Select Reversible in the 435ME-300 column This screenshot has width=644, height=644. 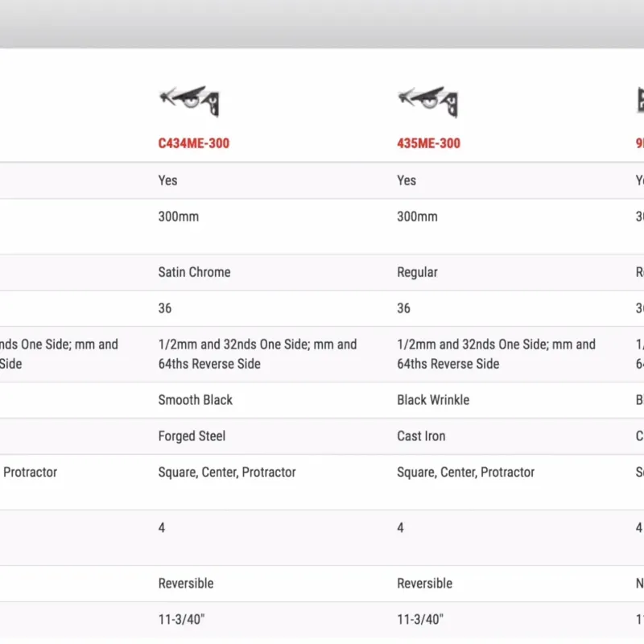425,584
